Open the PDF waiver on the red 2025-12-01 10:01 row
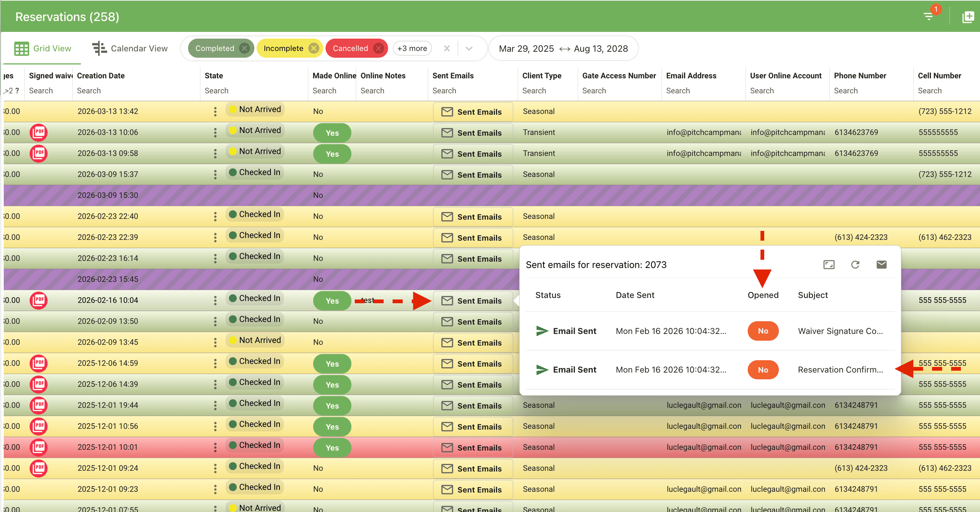980x512 pixels. [39, 447]
